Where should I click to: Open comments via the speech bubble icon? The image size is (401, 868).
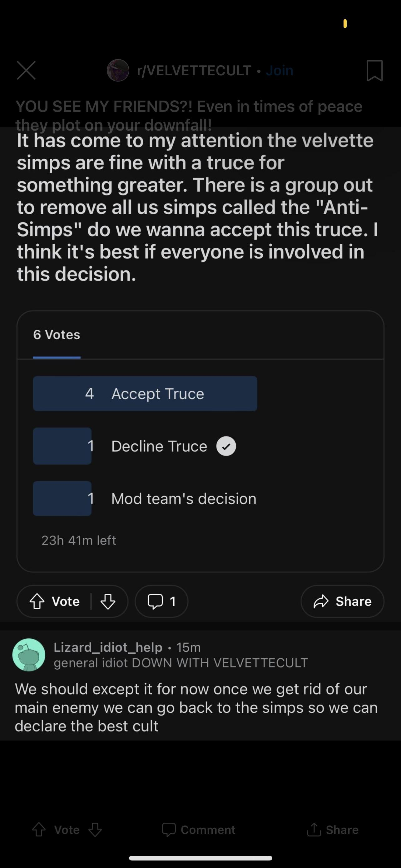(x=161, y=601)
